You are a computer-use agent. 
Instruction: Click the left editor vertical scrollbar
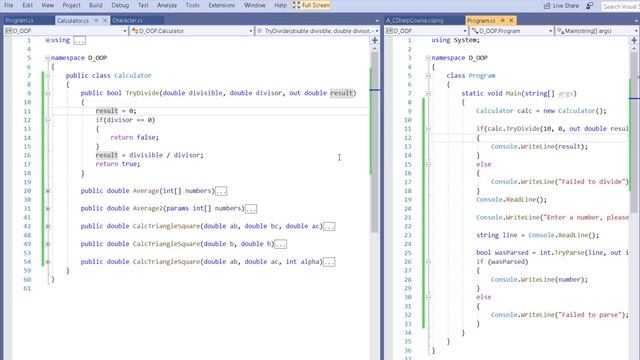[x=375, y=143]
